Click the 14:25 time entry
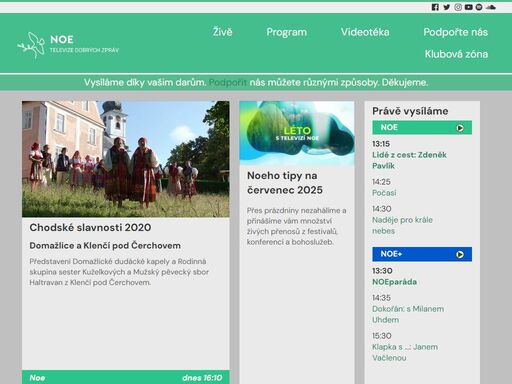This screenshot has width=512, height=384. click(x=381, y=182)
